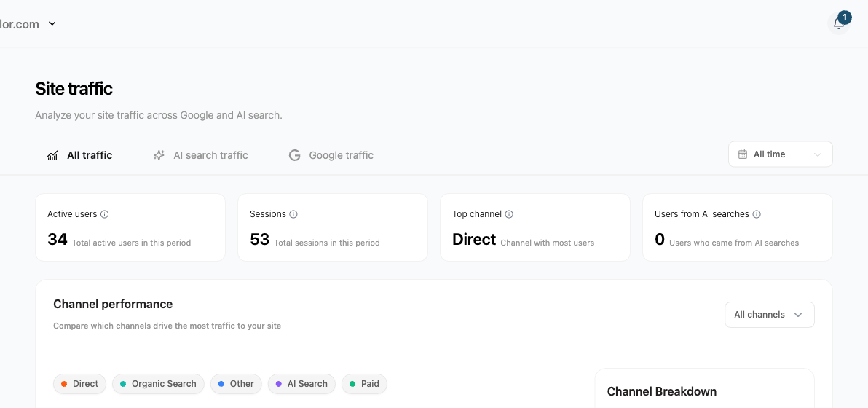
Task: Click the Google G logo icon
Action: pyautogui.click(x=294, y=156)
